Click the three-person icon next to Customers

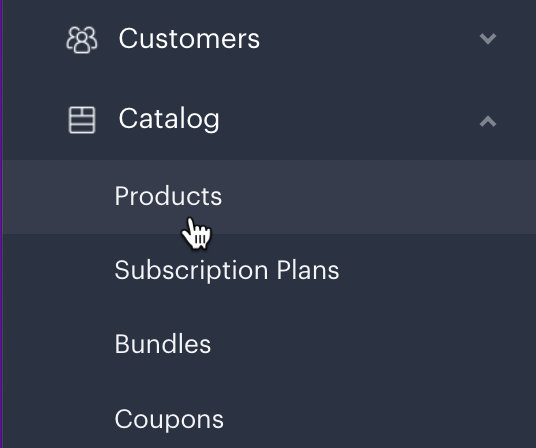pos(82,40)
